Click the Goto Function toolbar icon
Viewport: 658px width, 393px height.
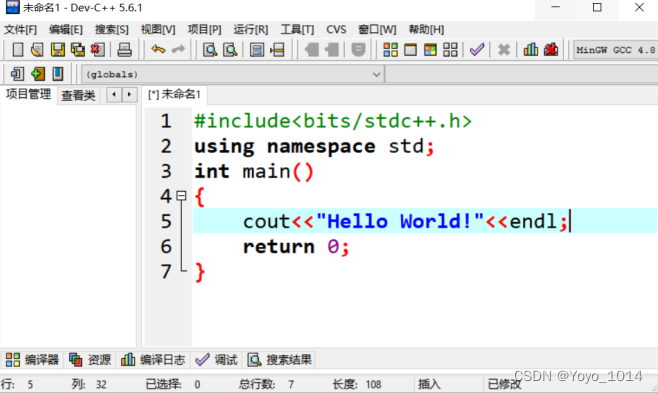click(257, 50)
